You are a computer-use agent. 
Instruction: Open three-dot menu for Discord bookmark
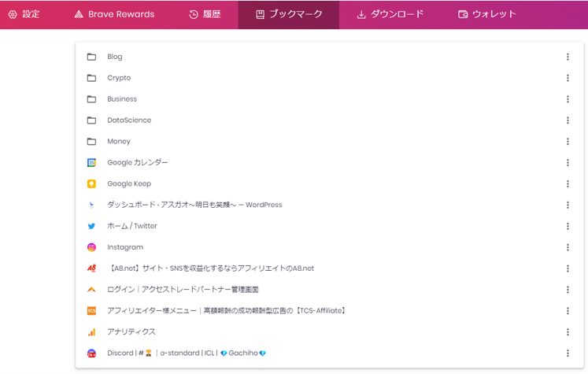[x=568, y=353]
